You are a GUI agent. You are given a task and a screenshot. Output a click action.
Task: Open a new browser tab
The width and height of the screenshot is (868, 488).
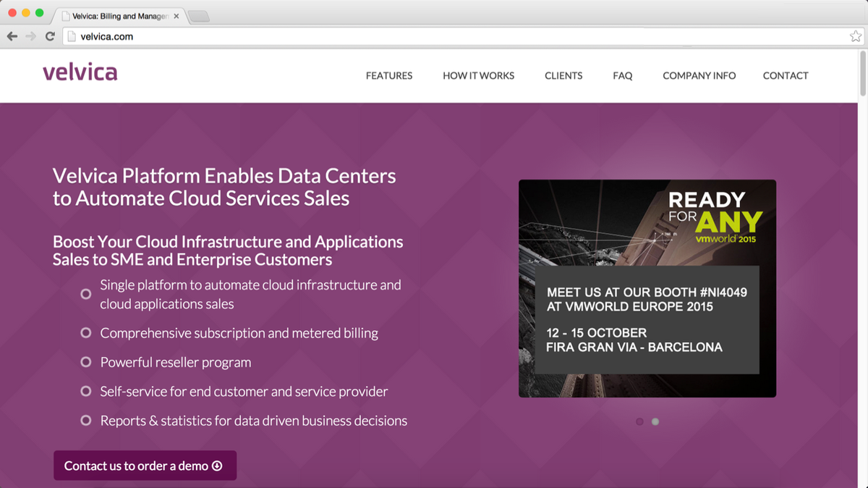pos(199,16)
